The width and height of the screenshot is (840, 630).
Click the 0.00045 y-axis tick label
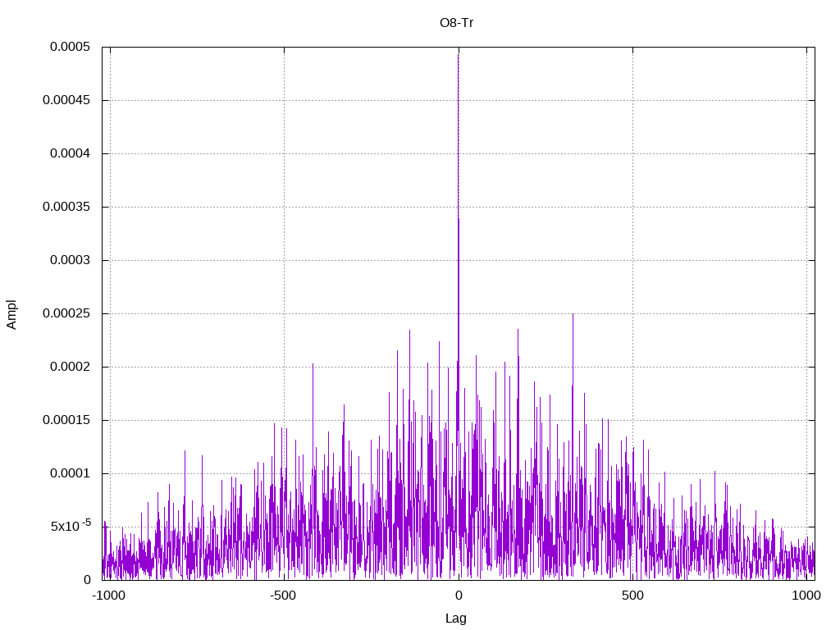pos(66,100)
